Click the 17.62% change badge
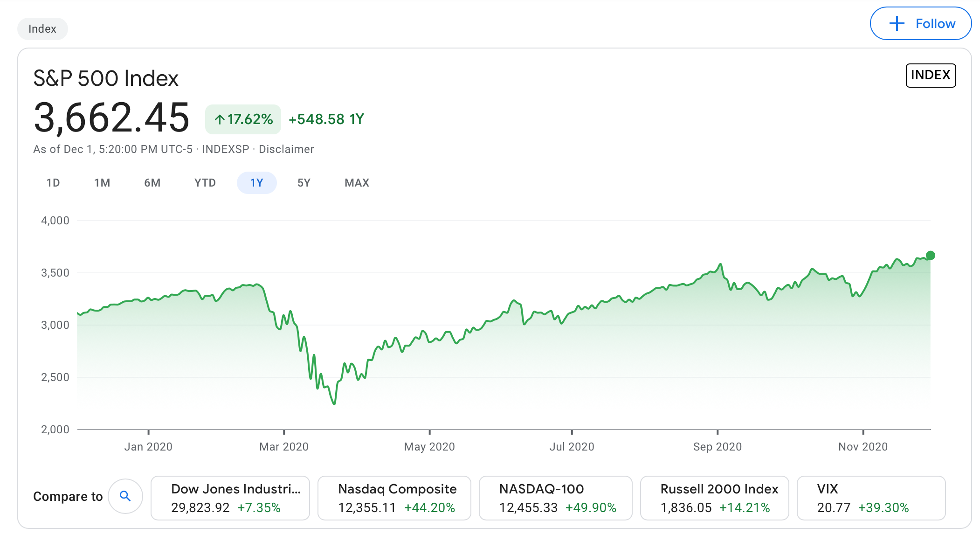Viewport: 980px width, 541px height. pyautogui.click(x=243, y=119)
